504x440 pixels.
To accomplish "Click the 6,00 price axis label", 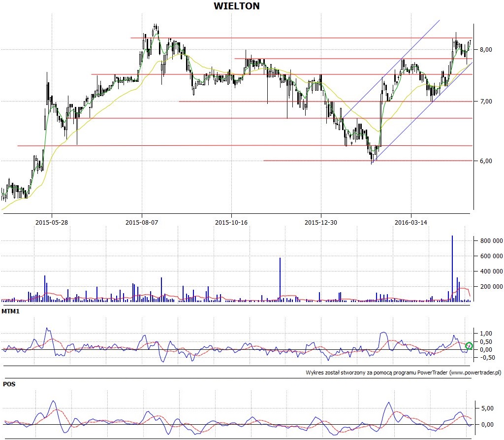I will 486,161.
